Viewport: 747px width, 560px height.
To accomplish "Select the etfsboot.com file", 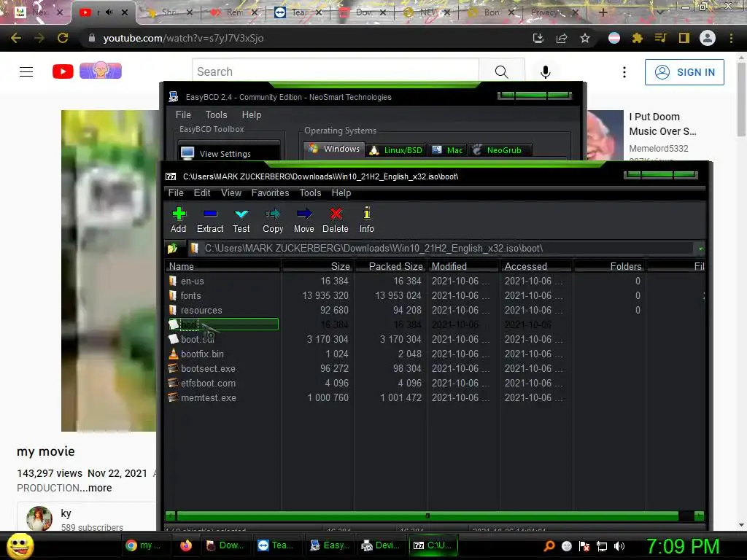I will pos(208,384).
